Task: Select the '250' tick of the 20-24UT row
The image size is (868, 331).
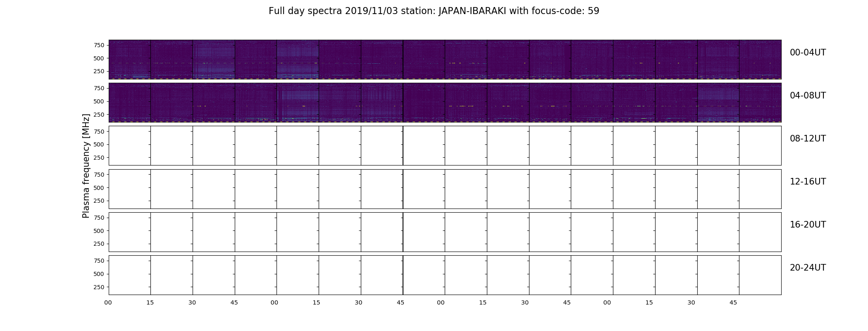Action: point(98,287)
